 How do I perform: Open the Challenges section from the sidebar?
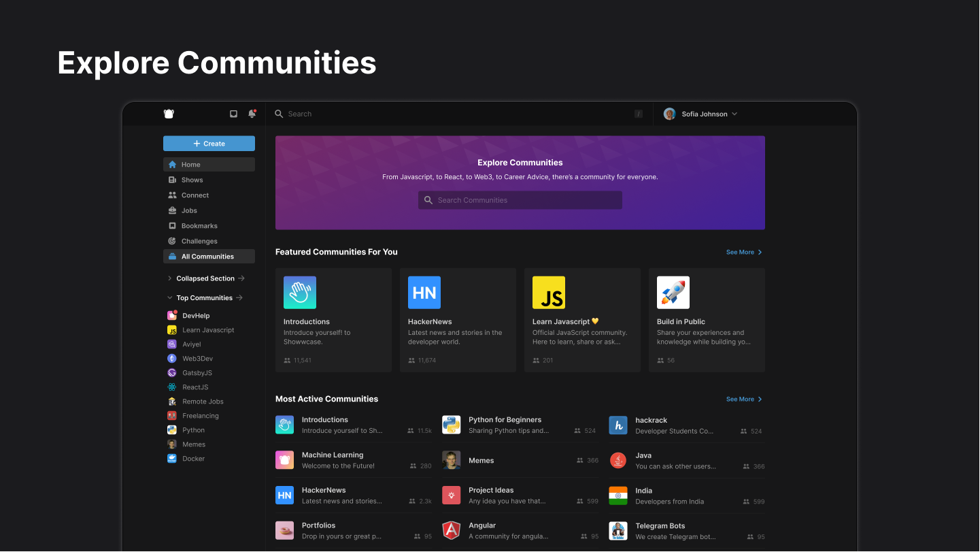(198, 240)
